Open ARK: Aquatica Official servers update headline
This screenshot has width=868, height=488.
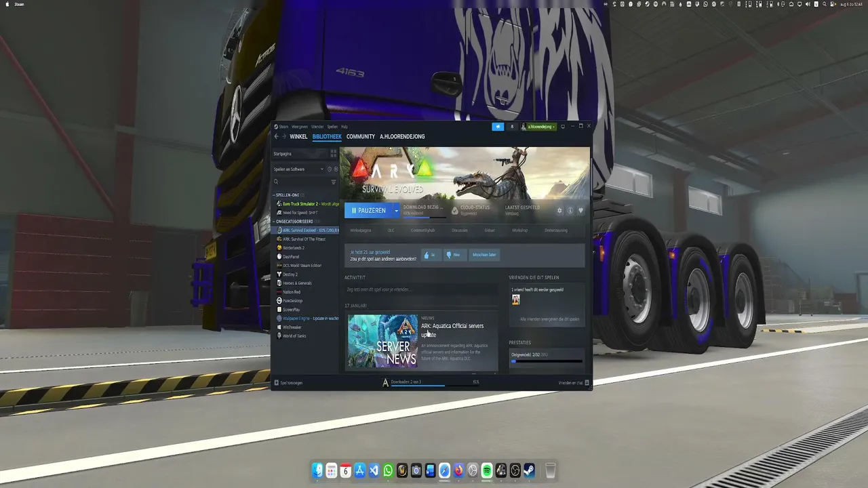(x=452, y=330)
